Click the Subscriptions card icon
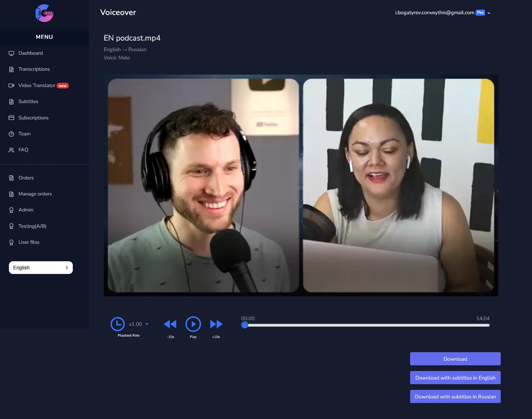 point(11,118)
